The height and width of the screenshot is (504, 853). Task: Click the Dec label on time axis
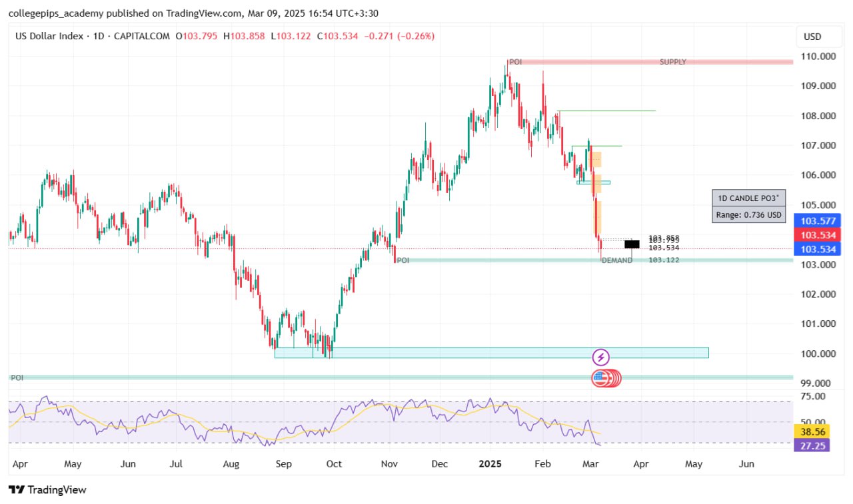pyautogui.click(x=440, y=464)
